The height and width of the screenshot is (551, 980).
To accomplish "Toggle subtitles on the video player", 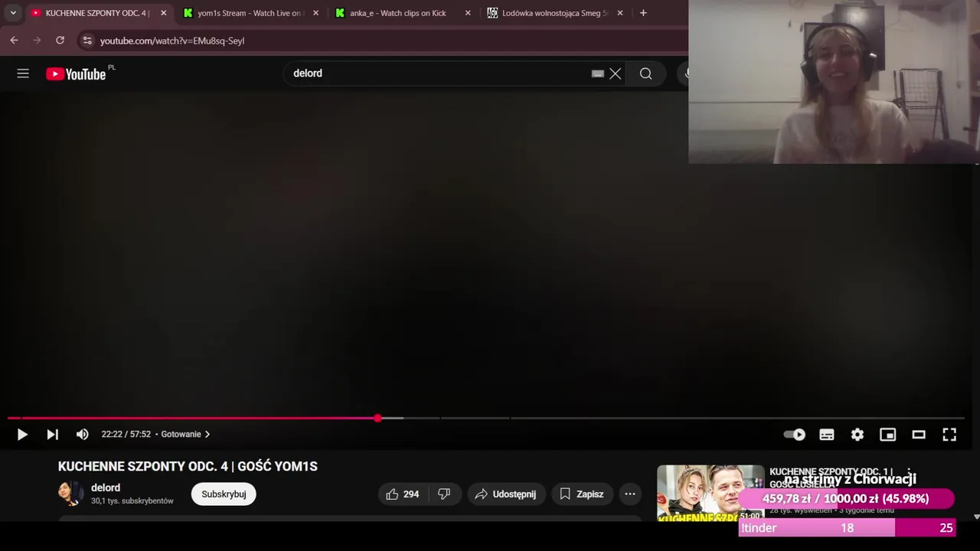I will coord(827,435).
